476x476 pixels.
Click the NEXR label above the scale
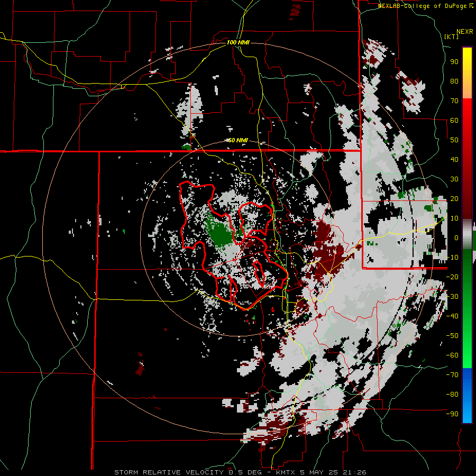click(x=465, y=32)
